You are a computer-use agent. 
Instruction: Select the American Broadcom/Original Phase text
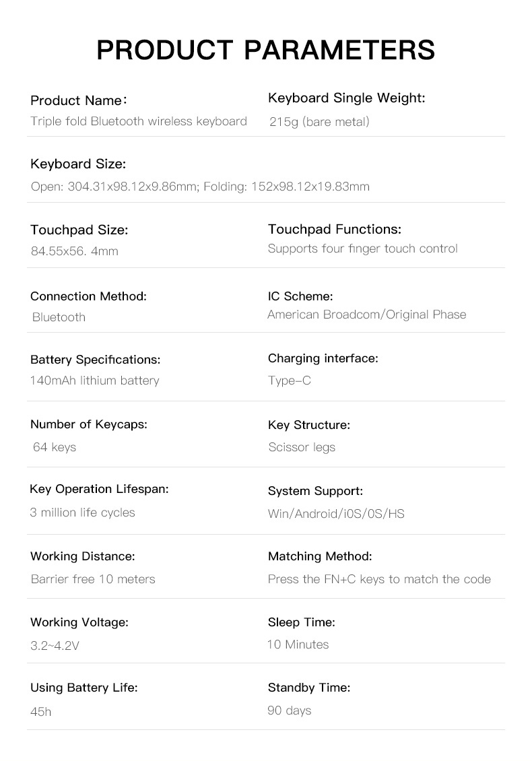[366, 315]
